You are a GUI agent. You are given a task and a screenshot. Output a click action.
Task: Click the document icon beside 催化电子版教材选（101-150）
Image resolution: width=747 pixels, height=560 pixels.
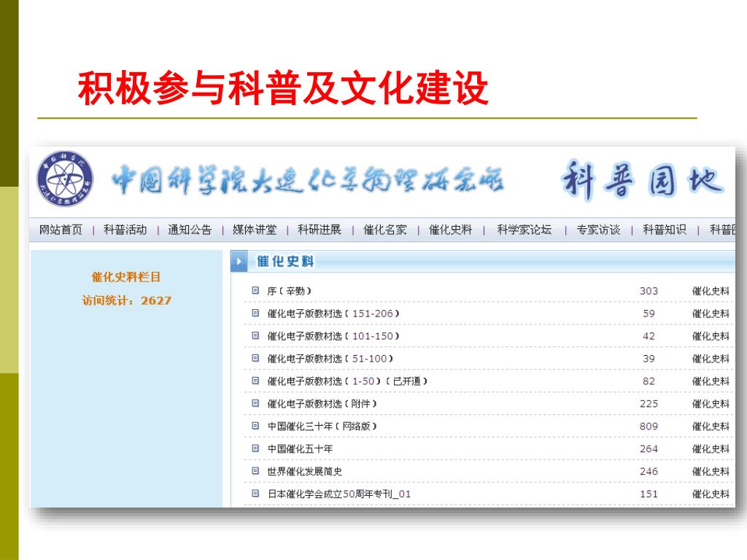[x=255, y=335]
